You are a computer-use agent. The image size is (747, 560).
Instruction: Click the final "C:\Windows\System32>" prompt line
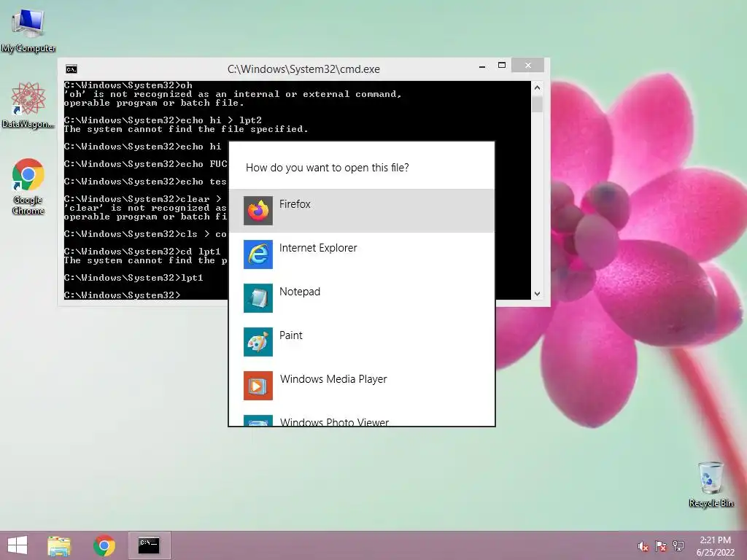(x=123, y=295)
